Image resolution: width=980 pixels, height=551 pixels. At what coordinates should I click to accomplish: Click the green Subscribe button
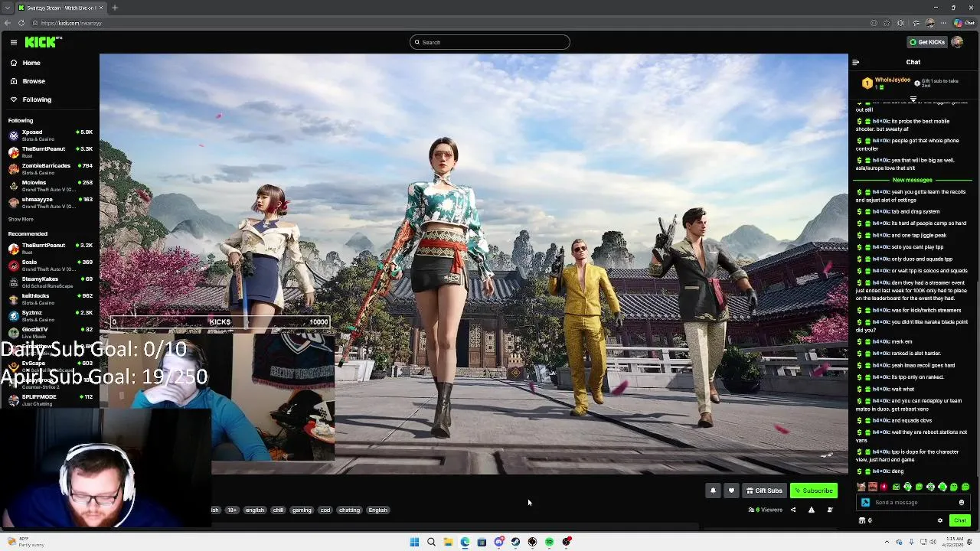pos(814,491)
